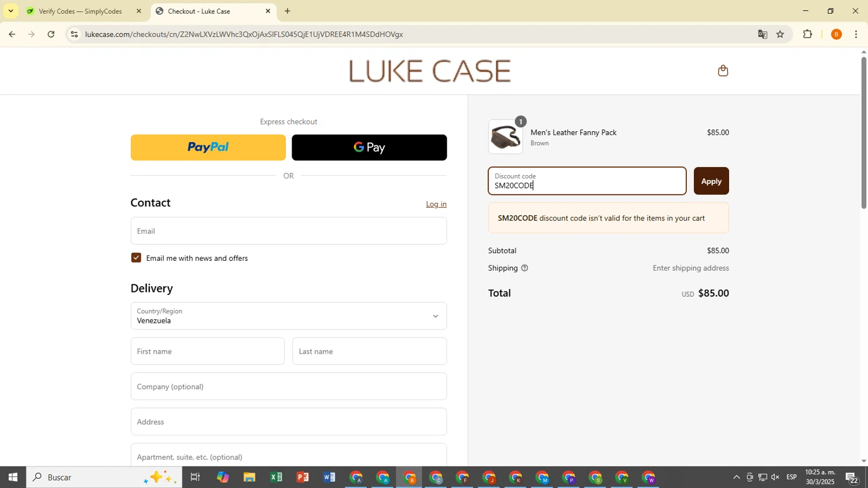Open a new browser tab
868x488 pixels.
pos(288,11)
